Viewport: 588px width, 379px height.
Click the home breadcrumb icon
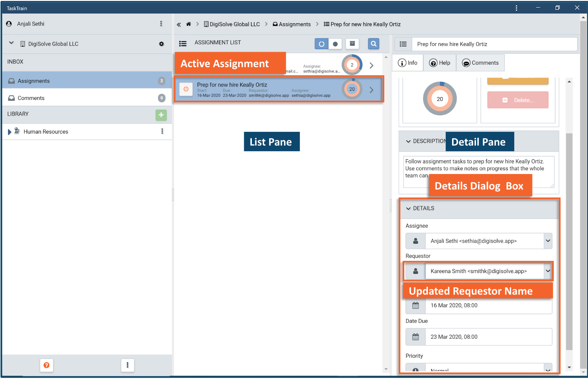pyautogui.click(x=189, y=24)
